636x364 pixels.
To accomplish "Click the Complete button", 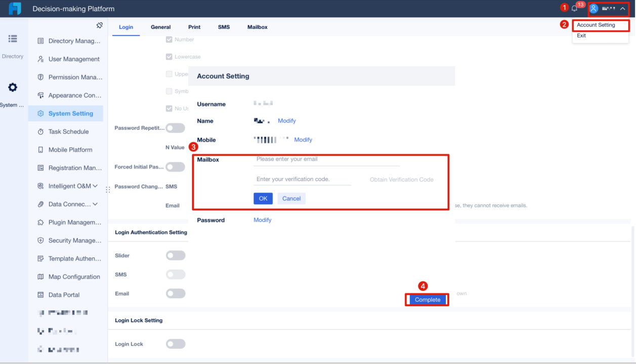I will pos(428,300).
